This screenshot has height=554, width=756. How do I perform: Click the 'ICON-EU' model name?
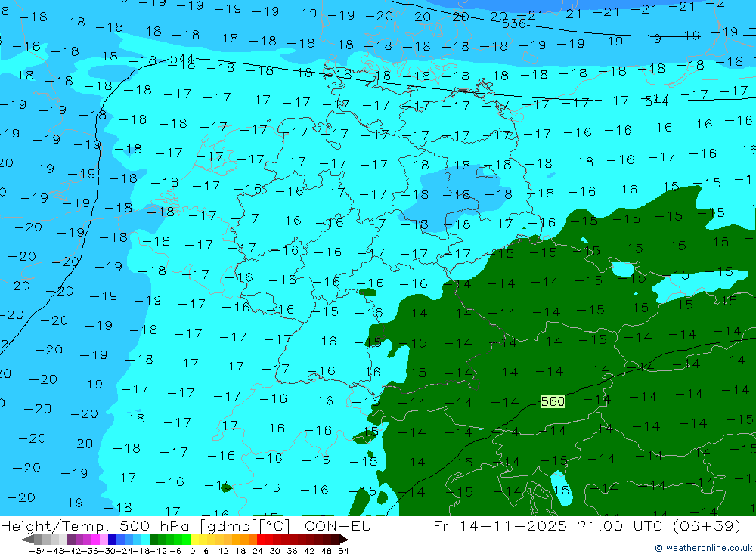click(336, 525)
